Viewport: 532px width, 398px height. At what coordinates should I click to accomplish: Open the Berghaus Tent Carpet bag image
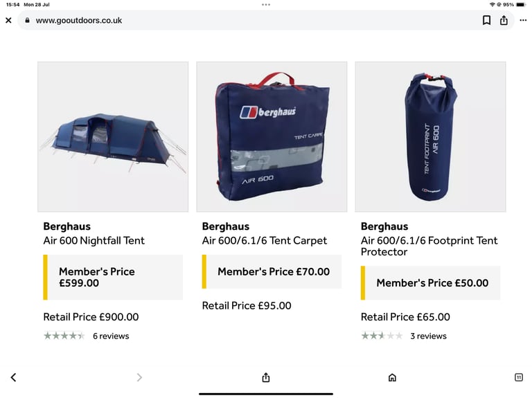(272, 137)
